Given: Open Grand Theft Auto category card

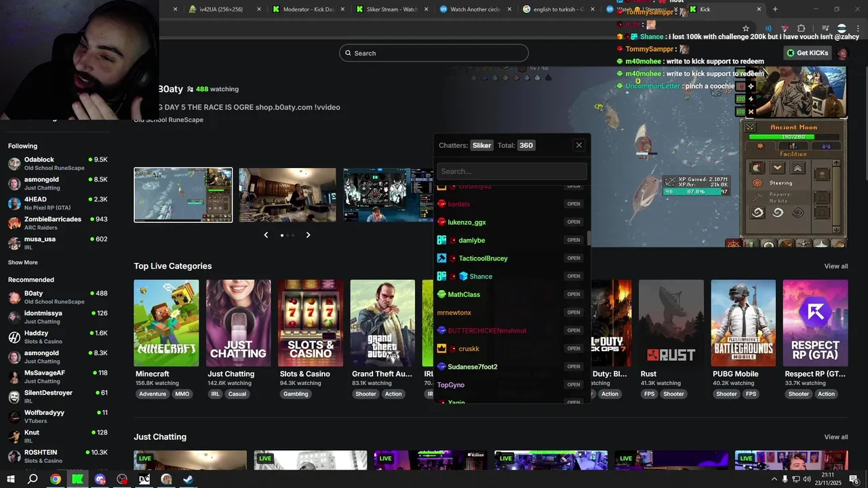Looking at the screenshot, I should [382, 323].
